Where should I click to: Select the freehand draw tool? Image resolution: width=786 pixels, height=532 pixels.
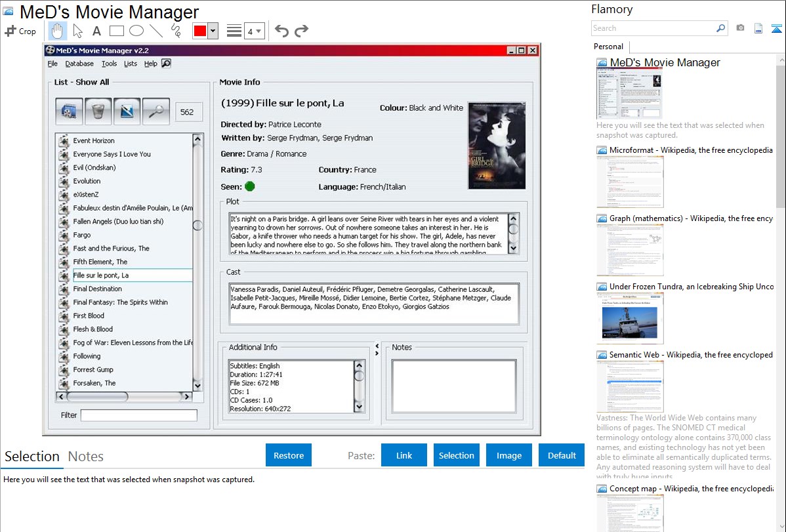pyautogui.click(x=176, y=31)
